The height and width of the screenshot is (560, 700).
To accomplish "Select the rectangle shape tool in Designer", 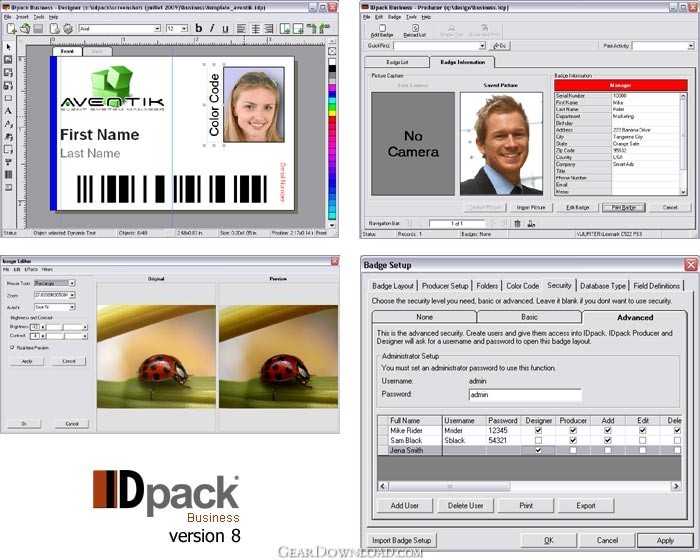I will 8,98.
